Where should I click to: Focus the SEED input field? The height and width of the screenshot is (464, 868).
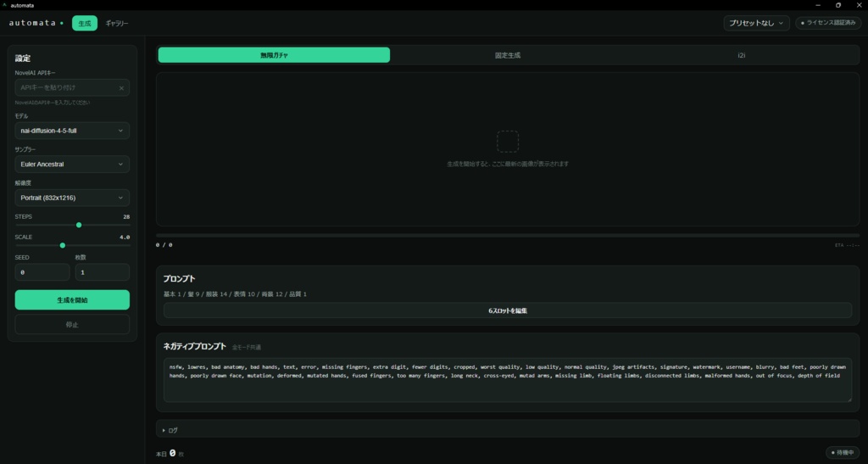point(42,272)
